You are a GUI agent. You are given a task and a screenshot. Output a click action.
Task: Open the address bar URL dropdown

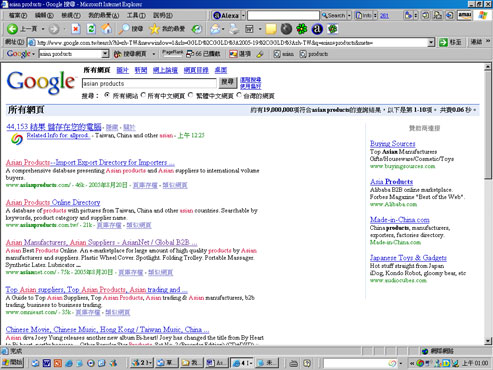[x=431, y=42]
